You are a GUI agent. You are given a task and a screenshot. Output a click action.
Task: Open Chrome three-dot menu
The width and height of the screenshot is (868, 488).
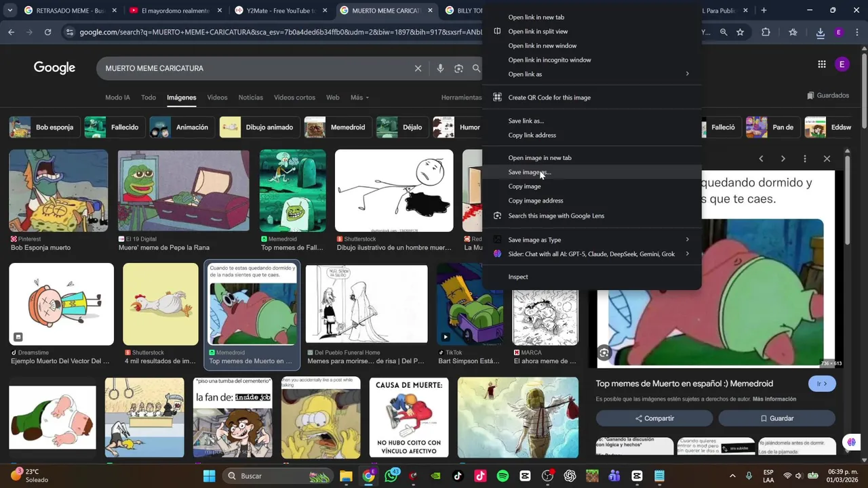coord(857,32)
